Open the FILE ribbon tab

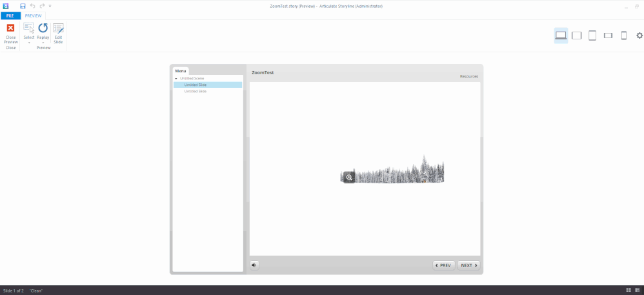(10, 15)
